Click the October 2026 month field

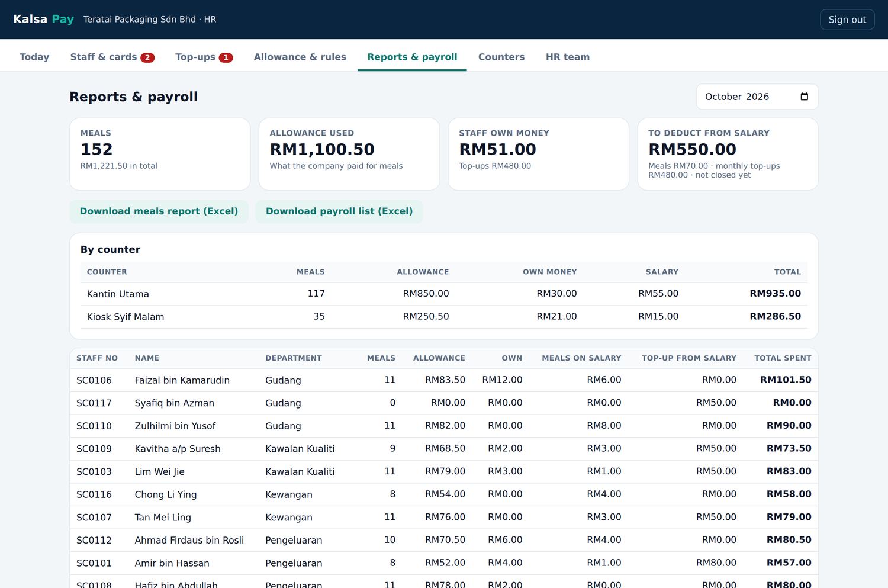pyautogui.click(x=757, y=97)
